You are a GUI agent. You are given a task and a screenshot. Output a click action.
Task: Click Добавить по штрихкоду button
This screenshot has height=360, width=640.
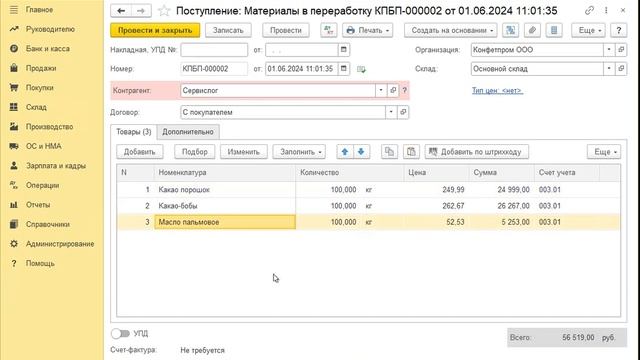(x=477, y=152)
